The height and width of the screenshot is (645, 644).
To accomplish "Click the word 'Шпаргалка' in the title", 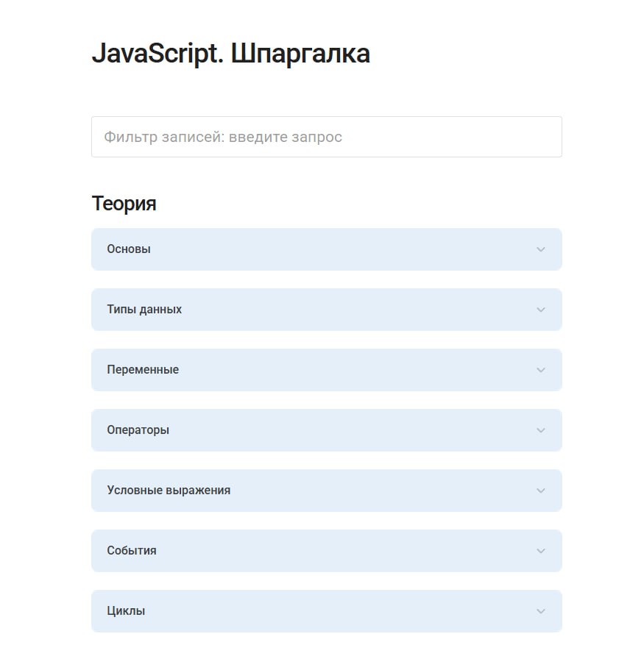I will [300, 54].
